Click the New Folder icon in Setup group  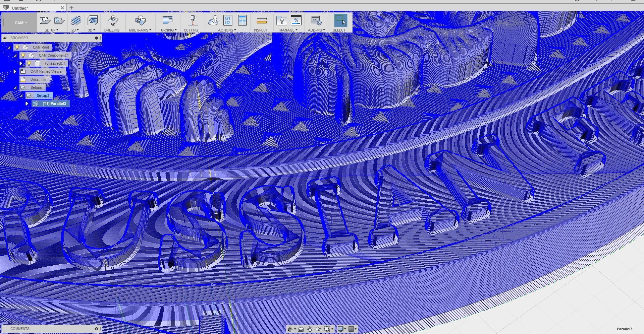point(59,21)
